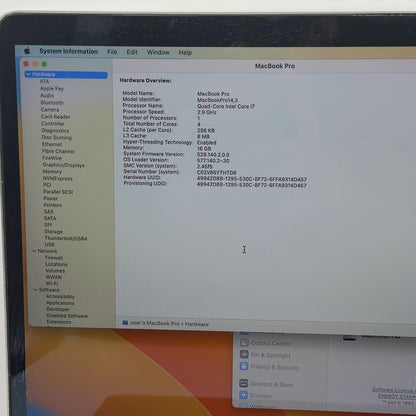Select Privacy & Security icon

point(244,366)
